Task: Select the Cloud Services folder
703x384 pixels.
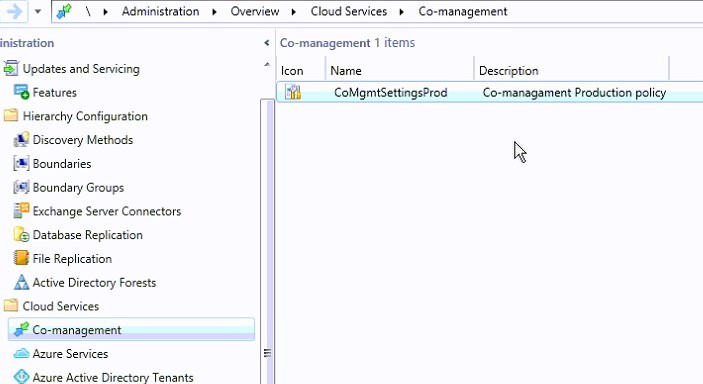Action: pyautogui.click(x=61, y=306)
